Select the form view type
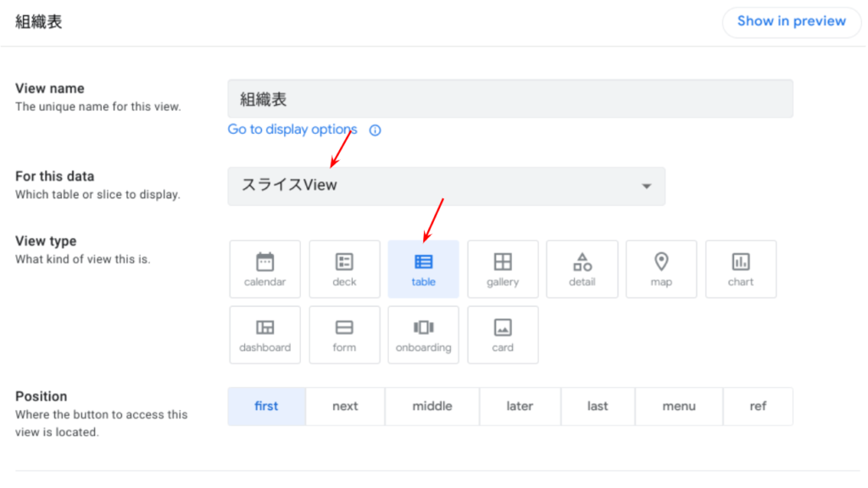This screenshot has width=868, height=488. click(x=344, y=335)
